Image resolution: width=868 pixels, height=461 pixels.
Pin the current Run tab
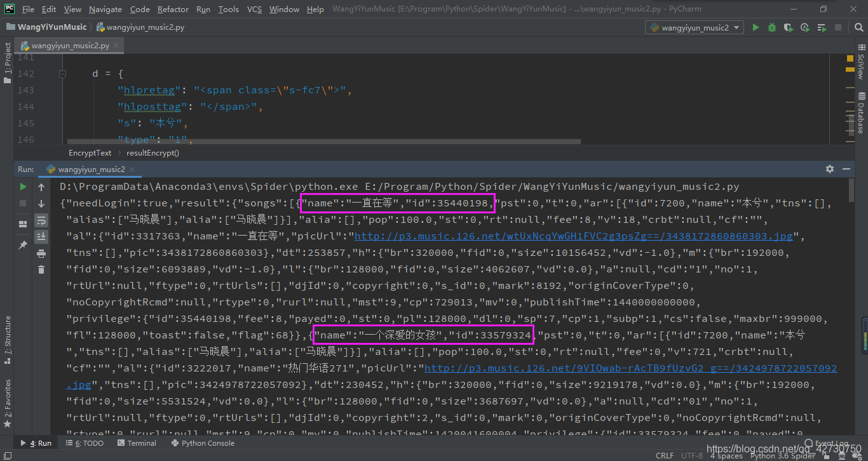[x=23, y=245]
